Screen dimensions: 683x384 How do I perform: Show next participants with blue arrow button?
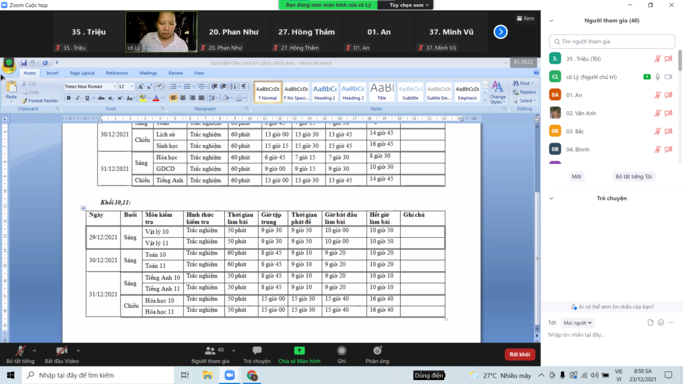pyautogui.click(x=500, y=32)
